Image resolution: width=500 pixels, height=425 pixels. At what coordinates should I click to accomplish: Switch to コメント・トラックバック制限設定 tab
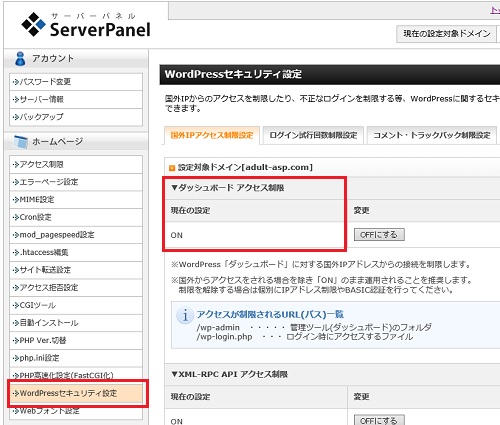pos(432,135)
